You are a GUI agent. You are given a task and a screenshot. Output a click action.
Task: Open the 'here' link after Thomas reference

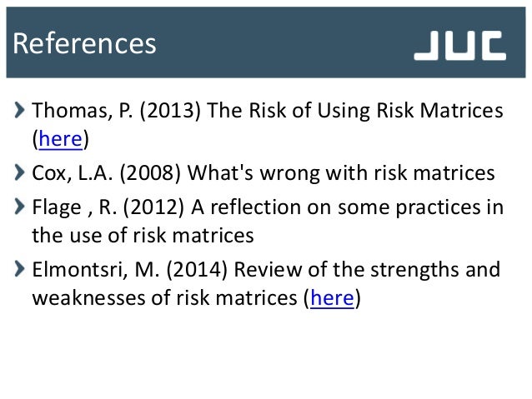(60, 139)
